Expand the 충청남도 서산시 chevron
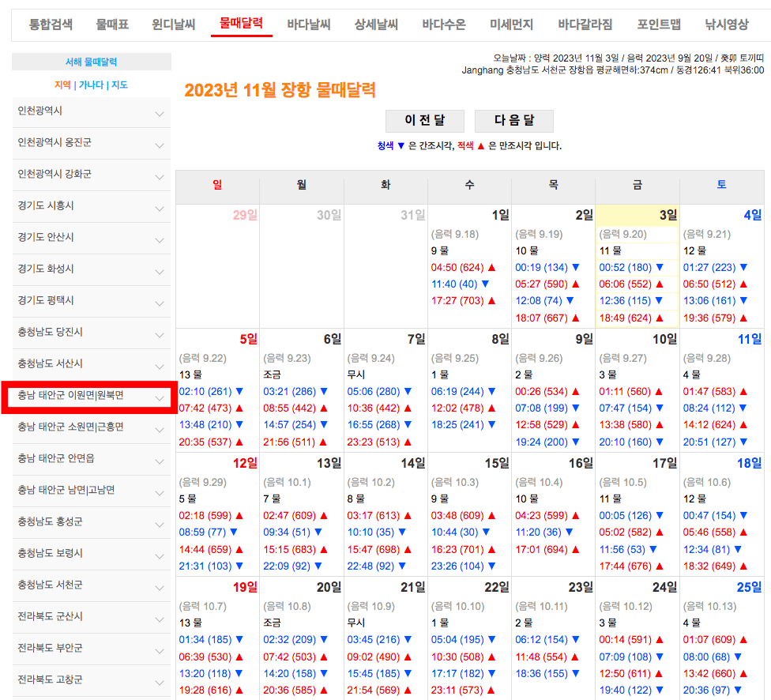Image resolution: width=771 pixels, height=700 pixels. coord(160,367)
